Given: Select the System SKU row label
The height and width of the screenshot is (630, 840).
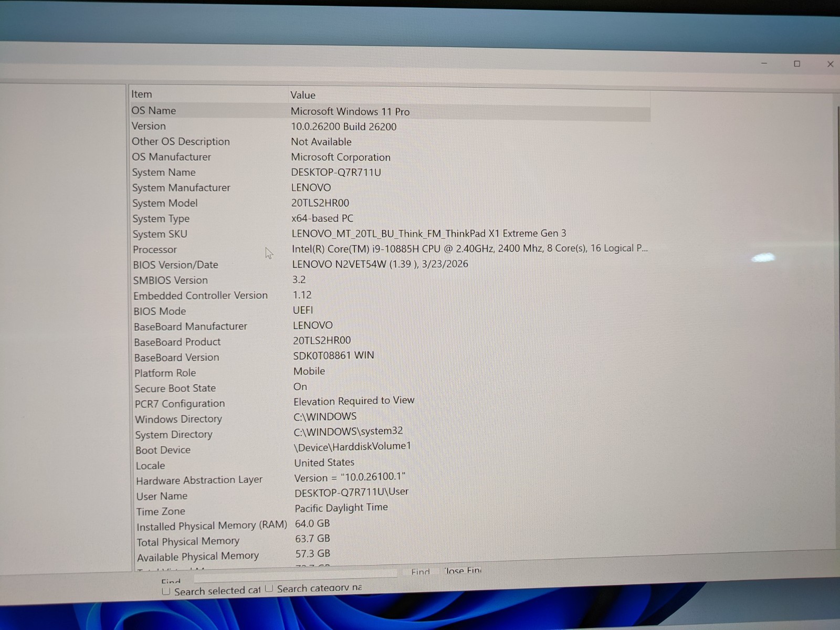Looking at the screenshot, I should click(160, 234).
